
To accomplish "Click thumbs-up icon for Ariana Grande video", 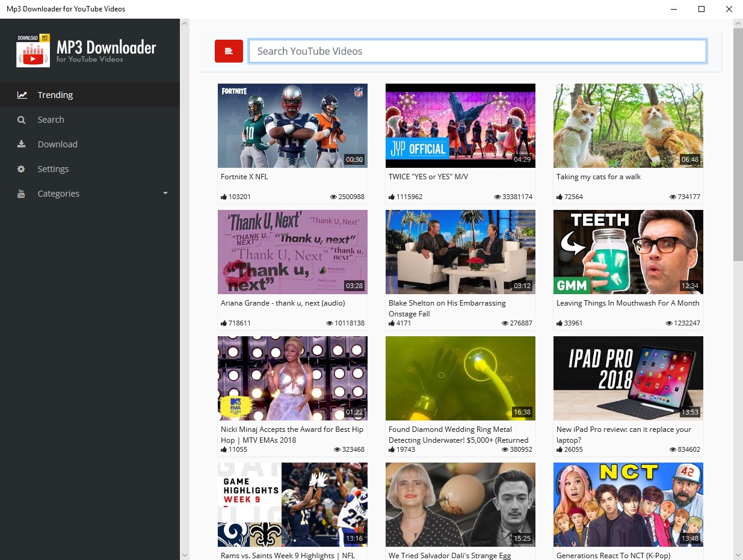I will coord(224,323).
